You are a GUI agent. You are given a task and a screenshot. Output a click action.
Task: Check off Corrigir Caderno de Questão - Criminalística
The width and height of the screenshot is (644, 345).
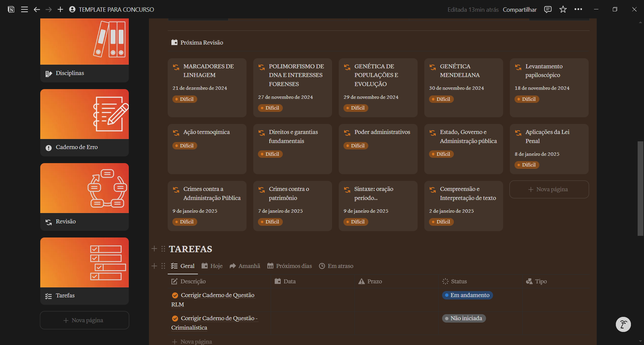pos(175,319)
